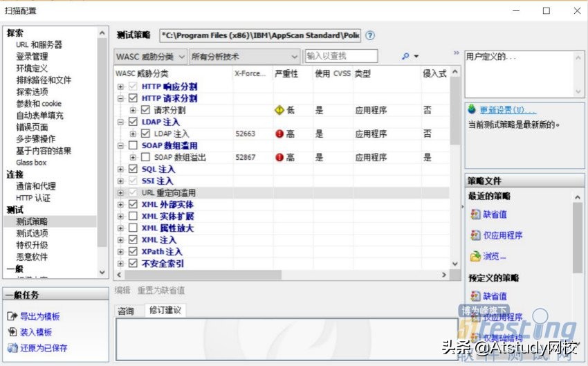Toggle the 不安全索引 checkbox
This screenshot has width=588, height=366.
[133, 263]
